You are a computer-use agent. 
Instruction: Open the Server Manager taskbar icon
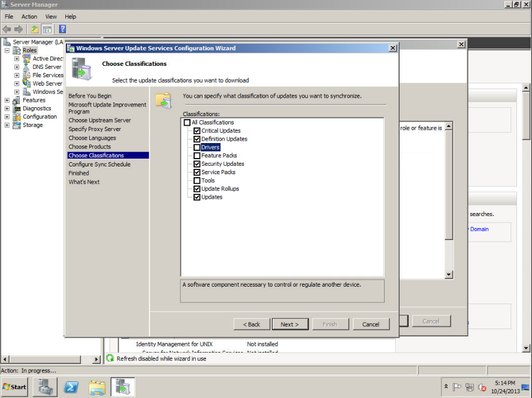tap(45, 387)
